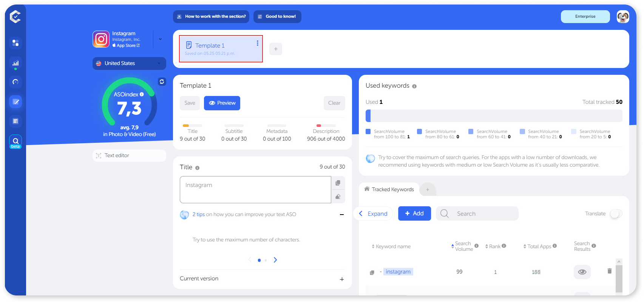Open the Text editor menu item

(129, 156)
